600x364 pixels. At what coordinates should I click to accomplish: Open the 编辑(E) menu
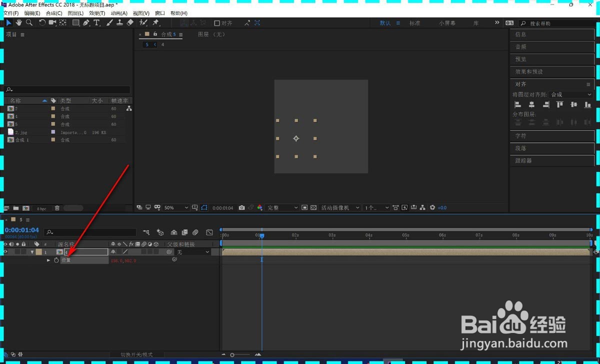(x=32, y=13)
